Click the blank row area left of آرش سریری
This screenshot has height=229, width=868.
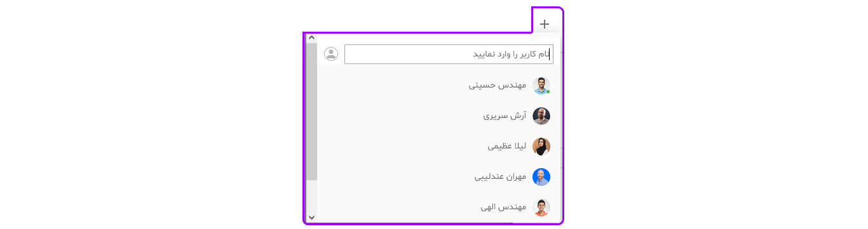pyautogui.click(x=399, y=116)
